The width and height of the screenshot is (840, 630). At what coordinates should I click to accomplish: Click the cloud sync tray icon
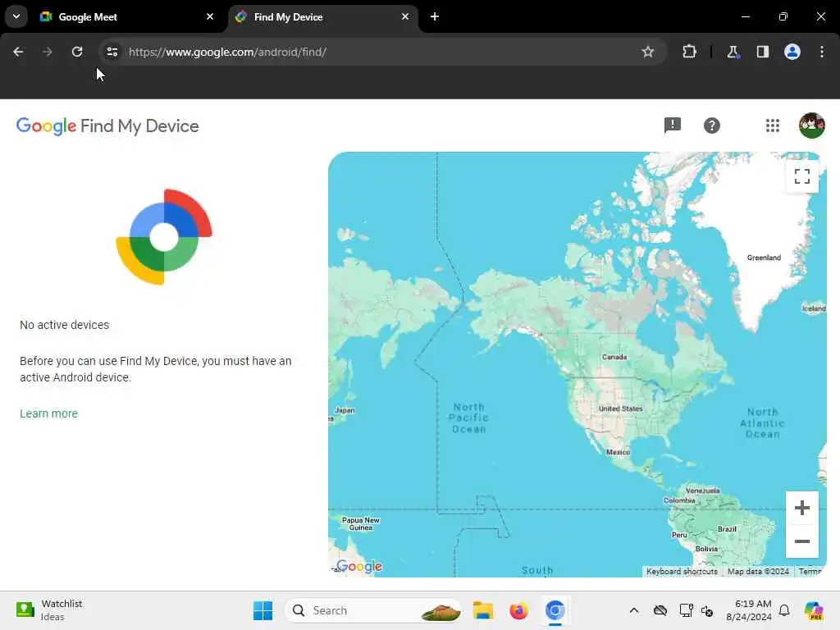click(x=660, y=610)
